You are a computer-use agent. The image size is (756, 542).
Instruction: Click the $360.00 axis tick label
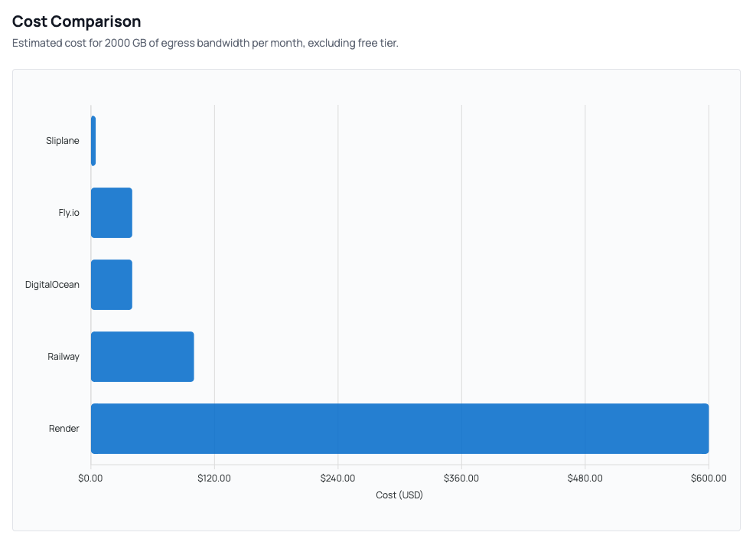click(462, 477)
